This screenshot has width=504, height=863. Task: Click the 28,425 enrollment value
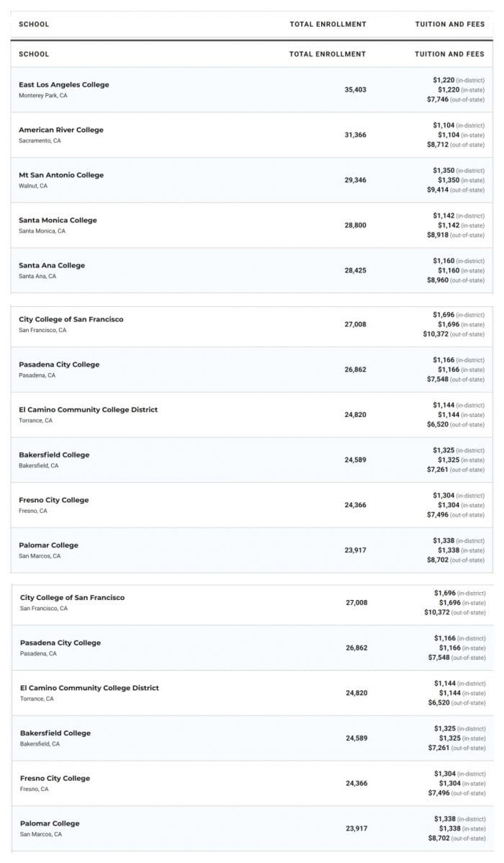pos(355,270)
